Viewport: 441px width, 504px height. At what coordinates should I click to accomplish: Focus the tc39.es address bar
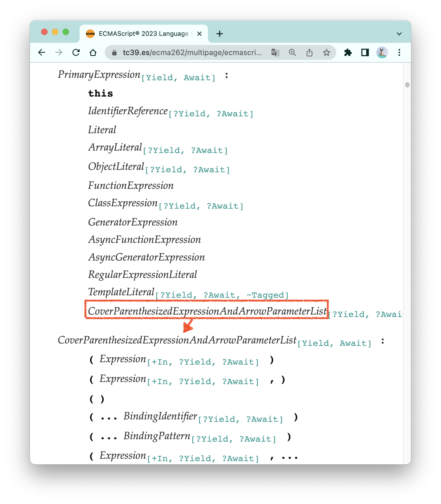pyautogui.click(x=192, y=52)
